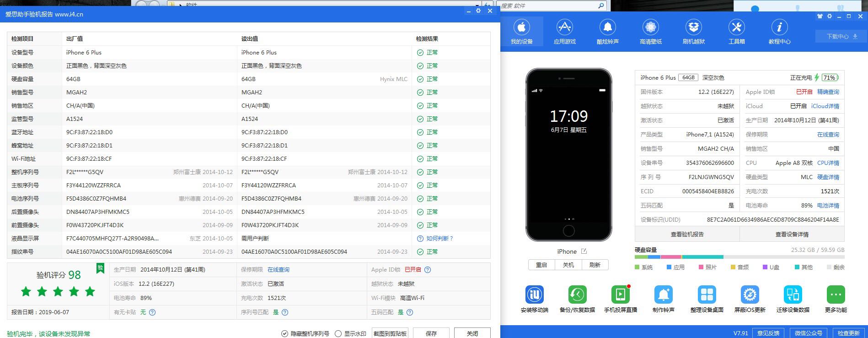
Task: Click the 其他 teal legend swatch
Action: point(797,267)
